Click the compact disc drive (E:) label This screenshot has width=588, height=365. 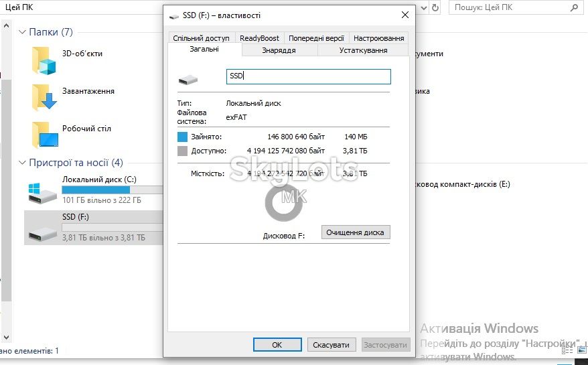(463, 184)
